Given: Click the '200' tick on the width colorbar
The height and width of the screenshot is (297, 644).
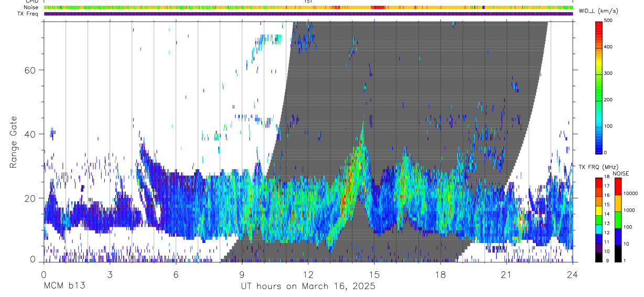Looking at the screenshot, I should tap(608, 100).
